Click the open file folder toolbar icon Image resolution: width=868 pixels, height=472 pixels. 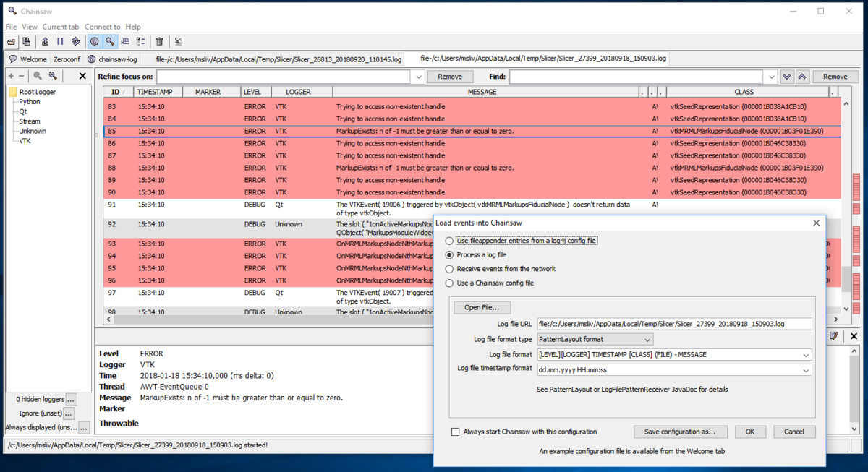point(12,42)
